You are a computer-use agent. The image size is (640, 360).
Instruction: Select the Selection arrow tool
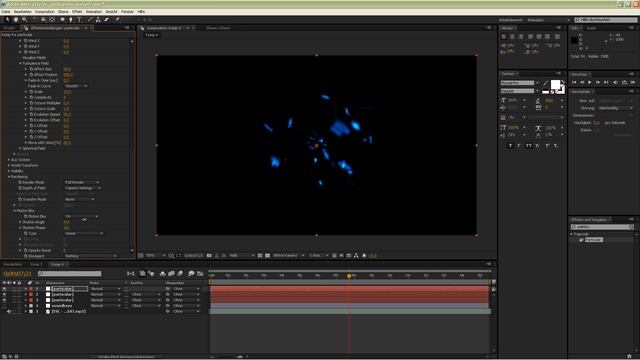[x=7, y=19]
